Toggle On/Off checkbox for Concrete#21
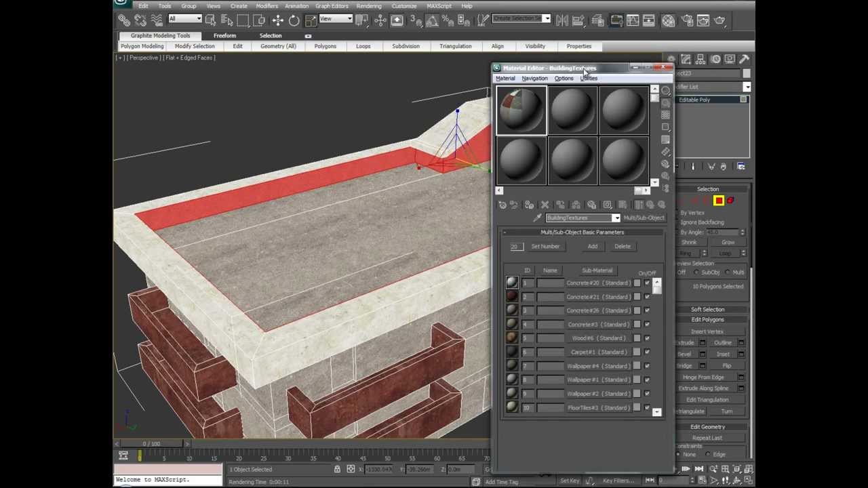This screenshot has height=488, width=868. [x=647, y=297]
